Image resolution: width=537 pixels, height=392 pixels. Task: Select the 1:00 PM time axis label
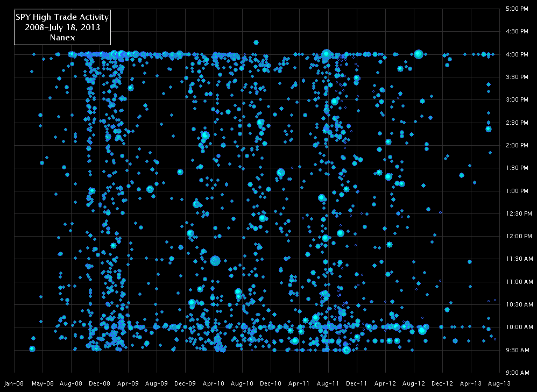point(517,191)
